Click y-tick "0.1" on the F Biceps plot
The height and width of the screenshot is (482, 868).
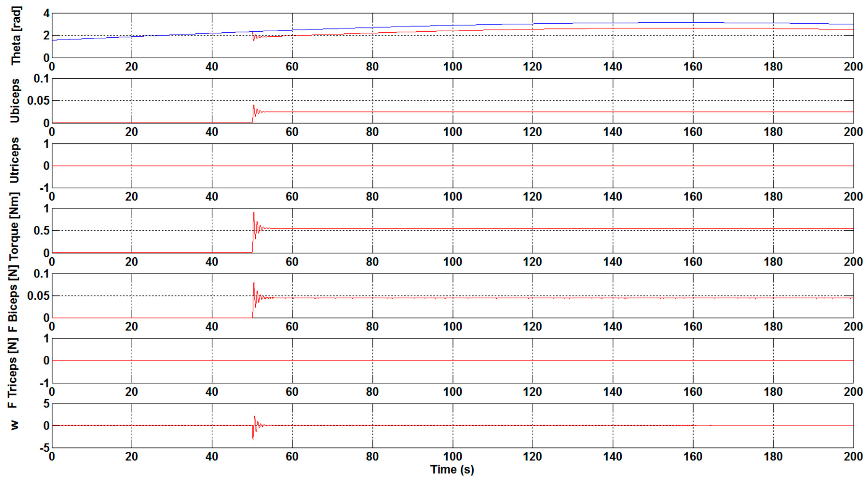[41, 274]
